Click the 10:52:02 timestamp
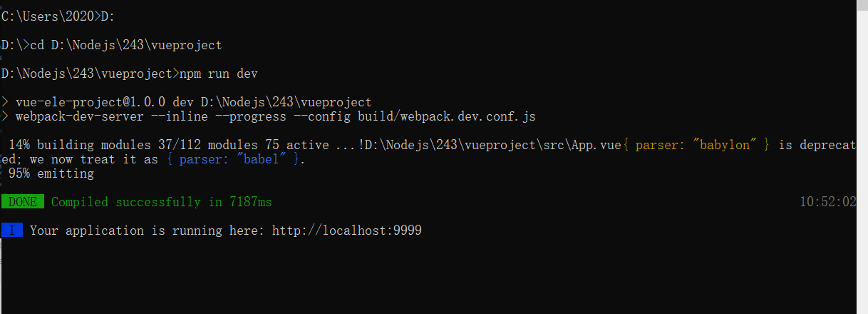This screenshot has height=314, width=868. (827, 202)
